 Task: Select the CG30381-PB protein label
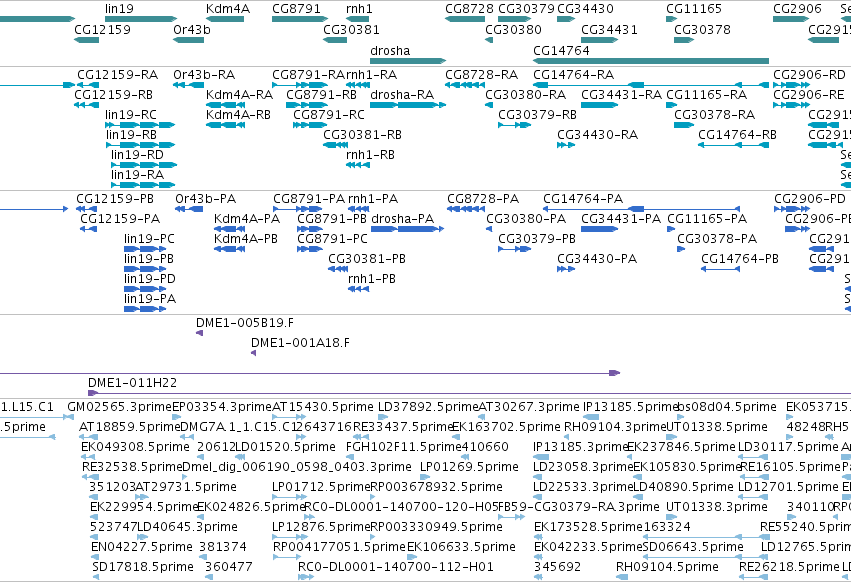click(x=366, y=259)
